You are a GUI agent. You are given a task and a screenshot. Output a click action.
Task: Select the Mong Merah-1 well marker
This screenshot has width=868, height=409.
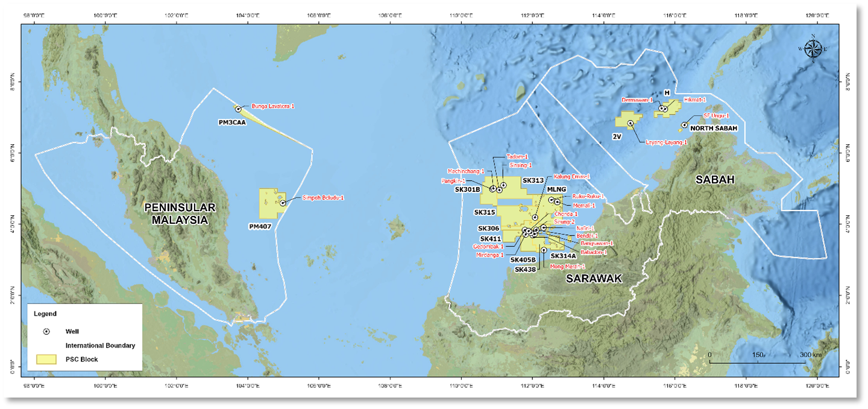[x=544, y=250]
